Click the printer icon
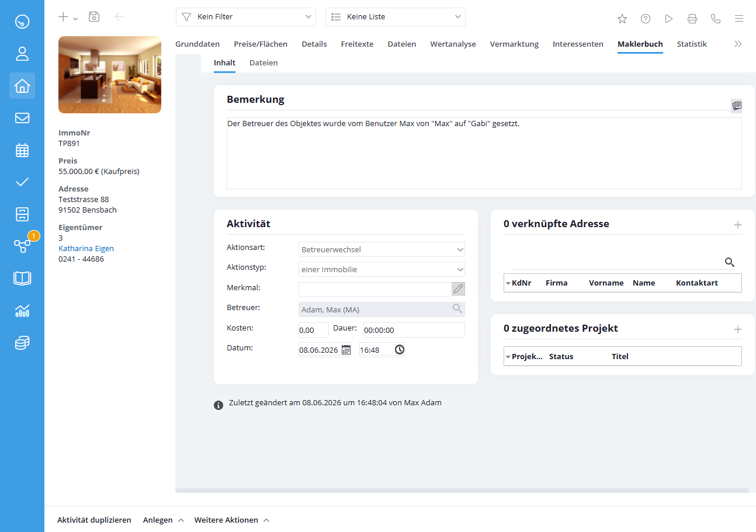 point(692,19)
